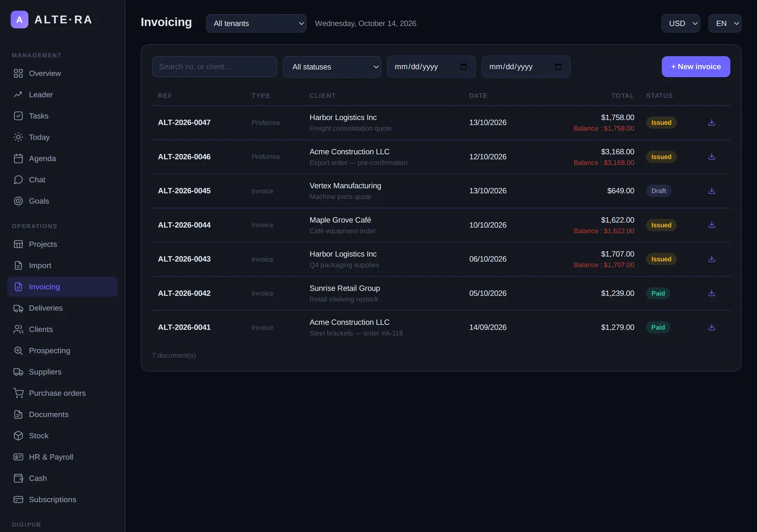Click the ALTE·RA logo icon
Image resolution: width=757 pixels, height=532 pixels.
tap(19, 19)
